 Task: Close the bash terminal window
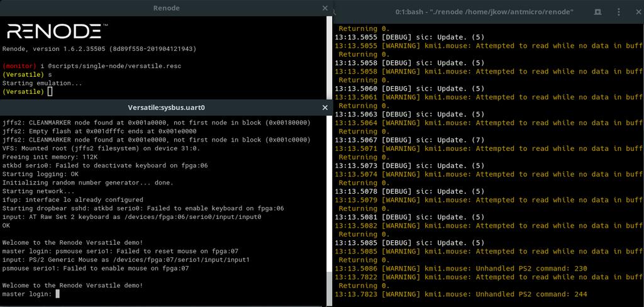[638, 13]
